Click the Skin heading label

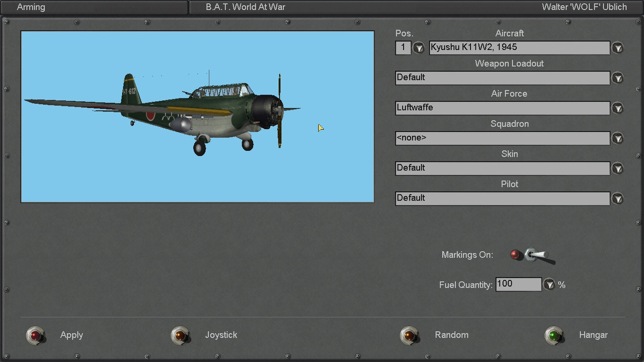point(509,154)
